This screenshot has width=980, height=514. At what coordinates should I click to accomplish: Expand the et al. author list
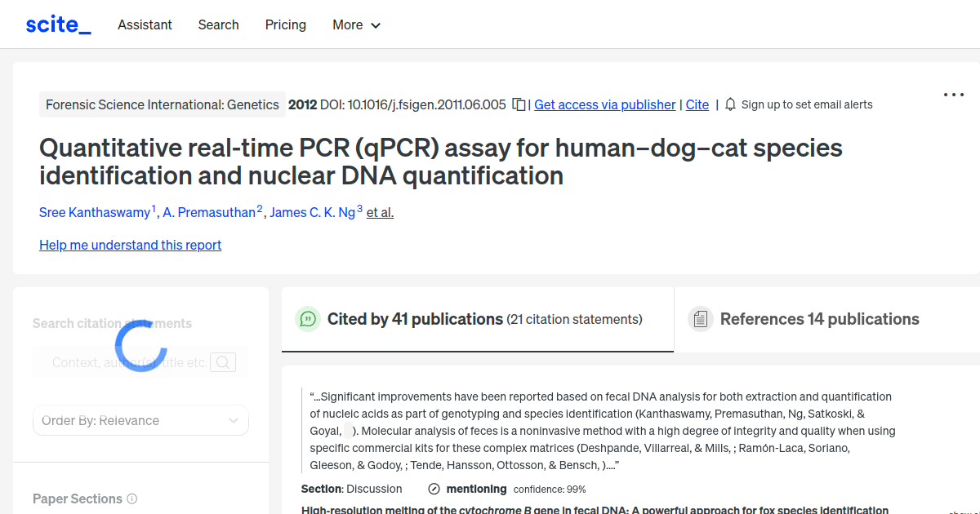pos(379,212)
